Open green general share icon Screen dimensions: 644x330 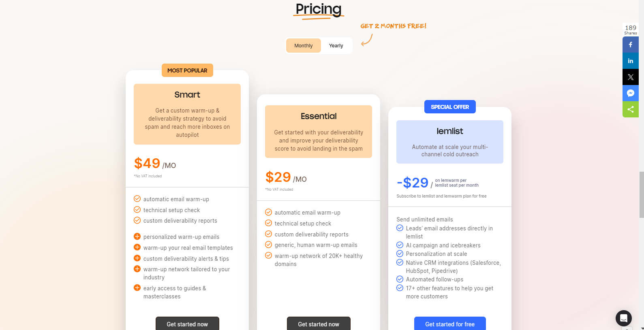pyautogui.click(x=630, y=109)
